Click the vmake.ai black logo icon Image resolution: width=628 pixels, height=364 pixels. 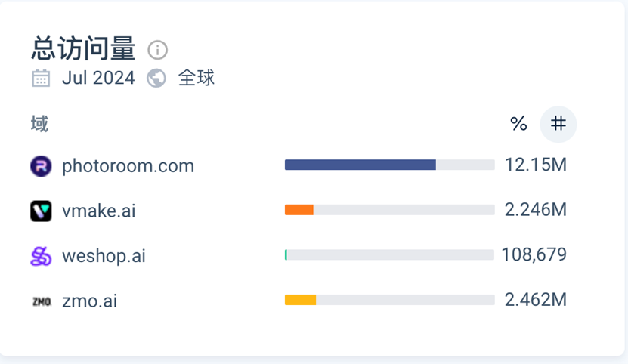41,211
